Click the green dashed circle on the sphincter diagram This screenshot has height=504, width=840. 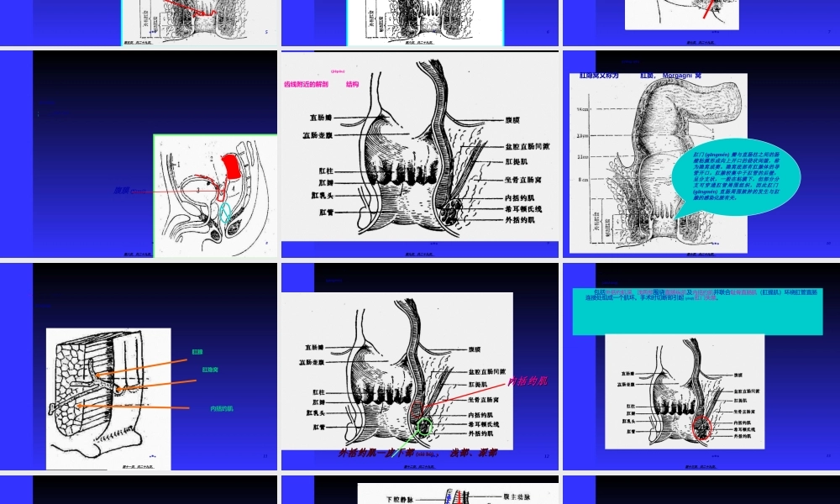[424, 427]
